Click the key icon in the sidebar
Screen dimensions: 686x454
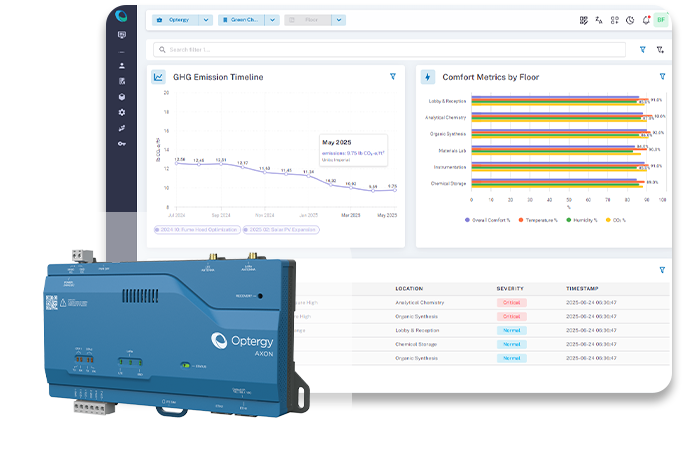[x=122, y=144]
